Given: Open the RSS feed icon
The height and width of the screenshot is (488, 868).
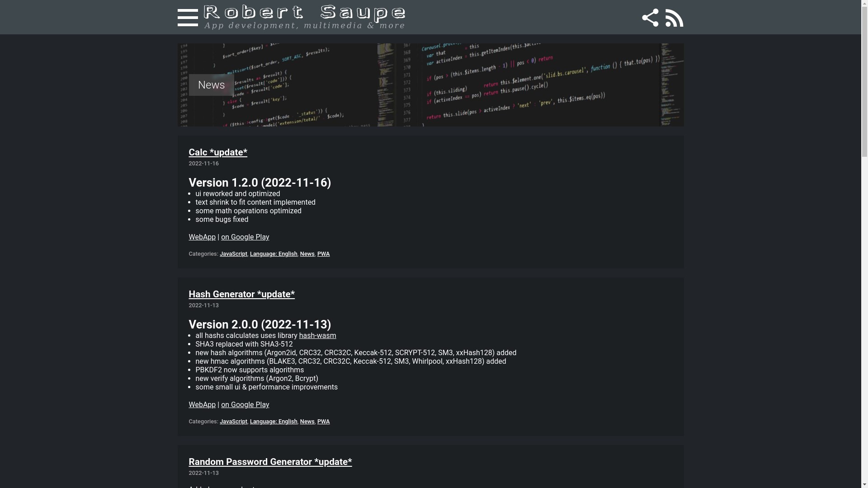Looking at the screenshot, I should [x=674, y=18].
